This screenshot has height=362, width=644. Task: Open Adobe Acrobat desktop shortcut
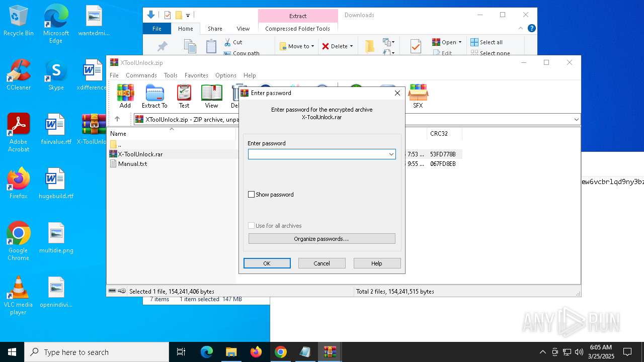pos(19,132)
